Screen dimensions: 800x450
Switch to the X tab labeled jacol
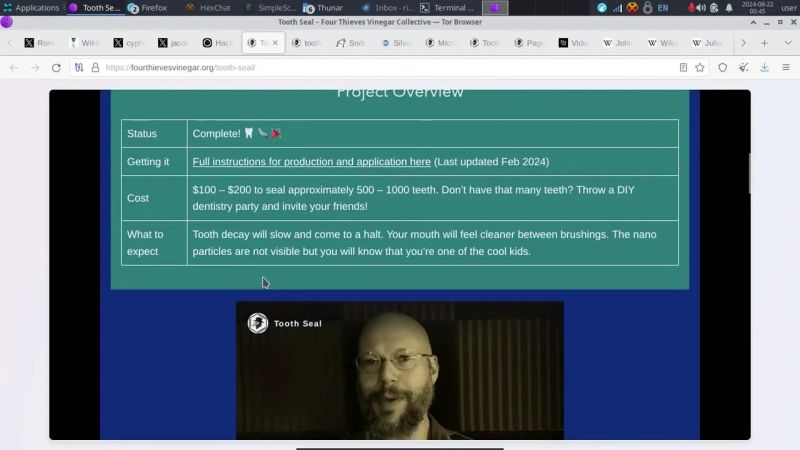pyautogui.click(x=173, y=43)
